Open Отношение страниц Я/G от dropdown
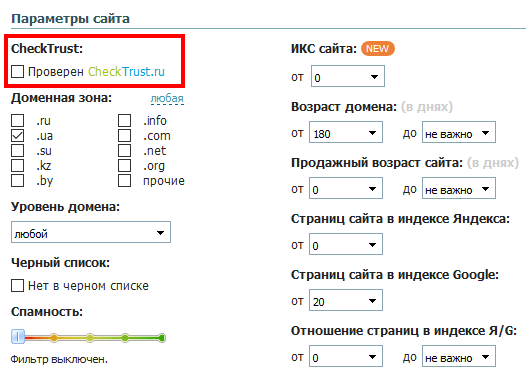The image size is (528, 370). point(346,356)
